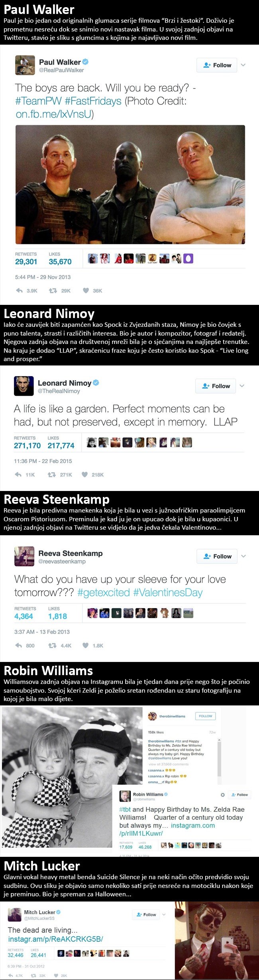Open dropdown arrow next to Nimoy's Follow
The image size is (259, 980).
[242, 386]
